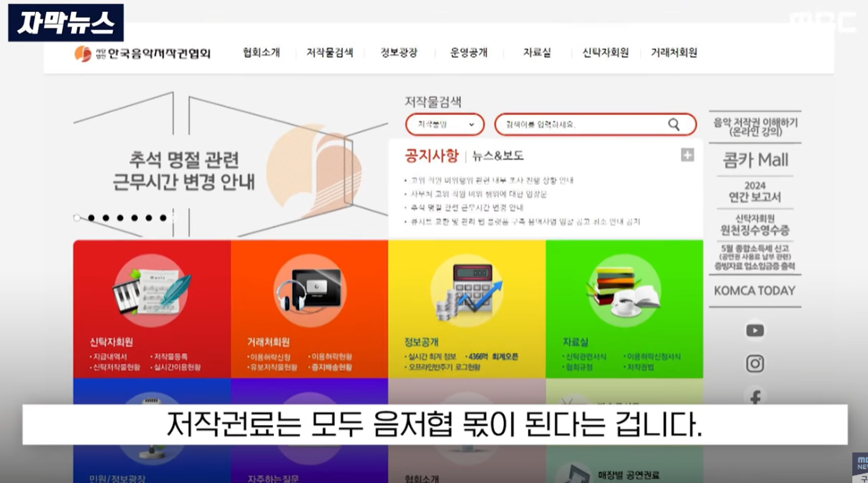Select the last banner carousel dot
The height and width of the screenshot is (483, 868).
click(163, 218)
